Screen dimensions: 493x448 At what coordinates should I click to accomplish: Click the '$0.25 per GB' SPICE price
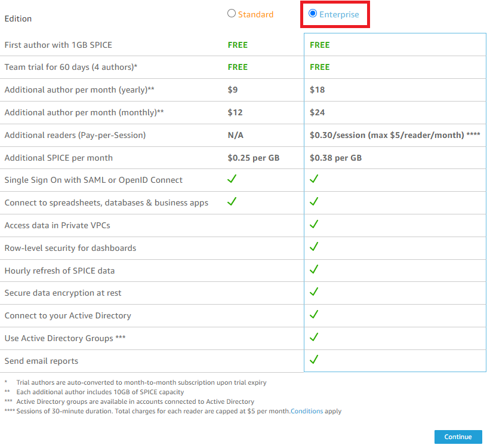[254, 158]
